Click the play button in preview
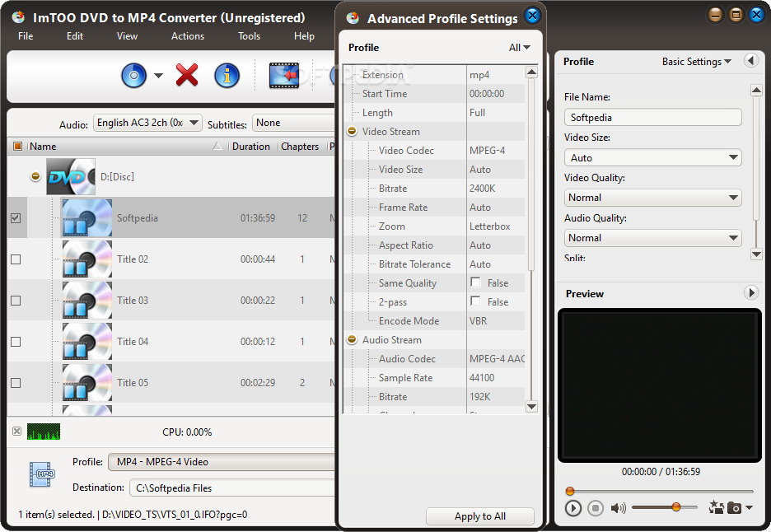771x532 pixels. pos(572,508)
